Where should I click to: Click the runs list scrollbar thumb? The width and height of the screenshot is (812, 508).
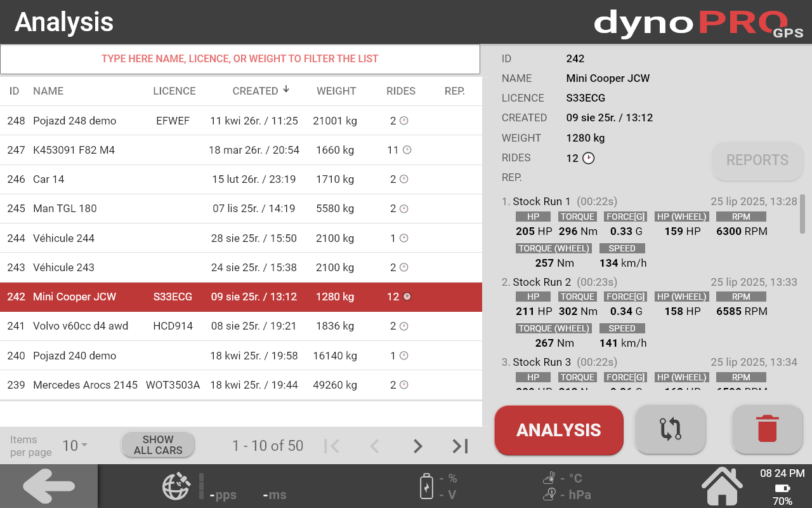[x=802, y=214]
